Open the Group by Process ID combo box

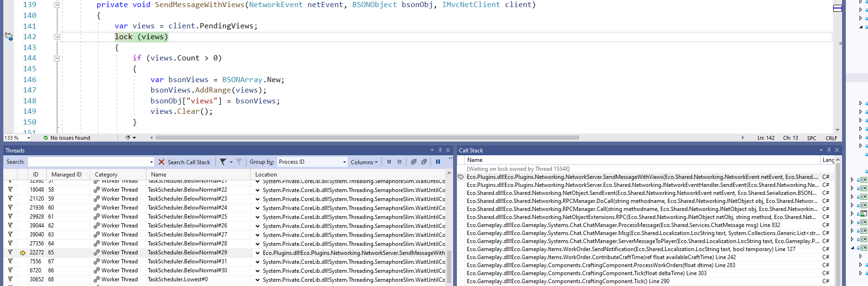click(312, 162)
